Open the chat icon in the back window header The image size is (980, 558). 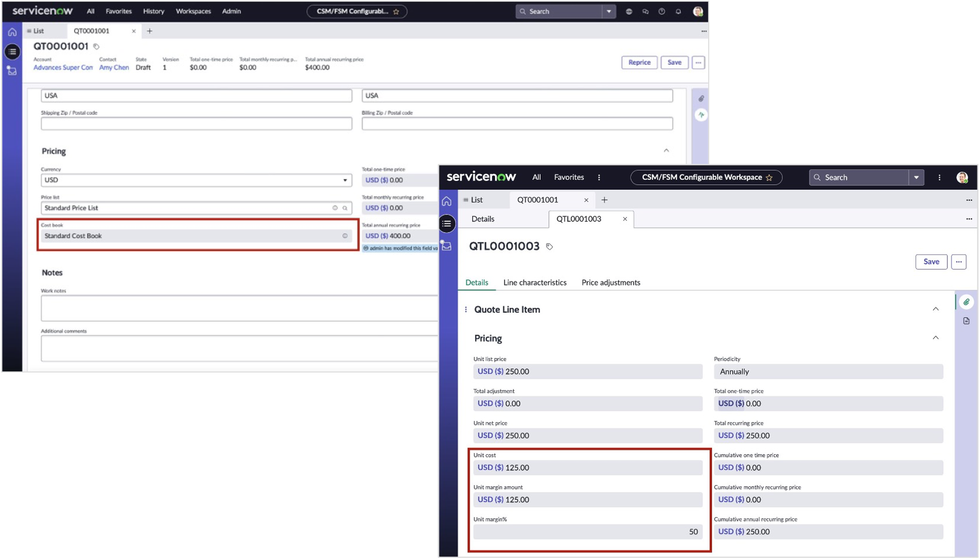[x=645, y=12]
